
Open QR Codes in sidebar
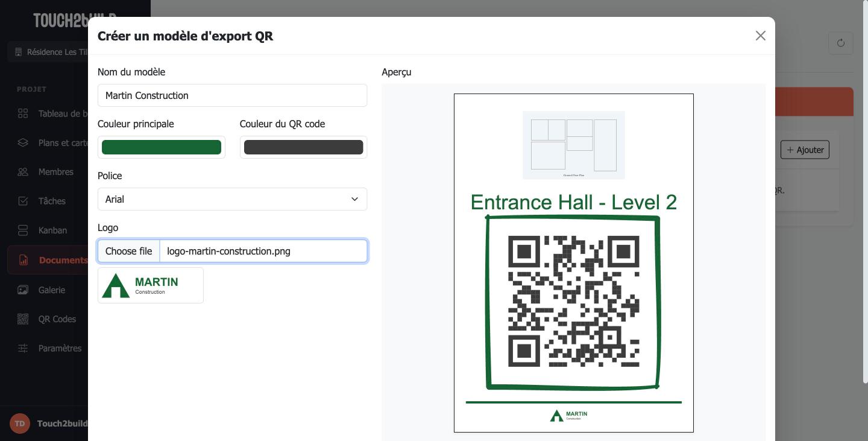click(57, 319)
